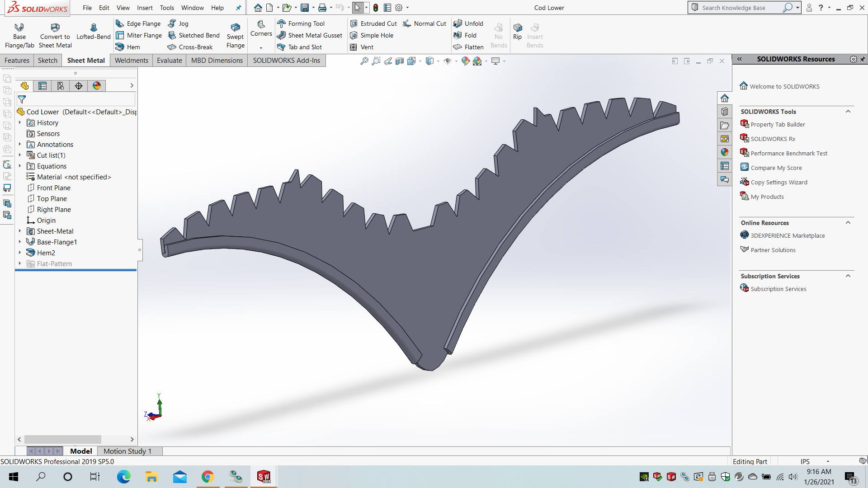868x488 pixels.
Task: Open the Appearances task pane tab
Action: 725,152
